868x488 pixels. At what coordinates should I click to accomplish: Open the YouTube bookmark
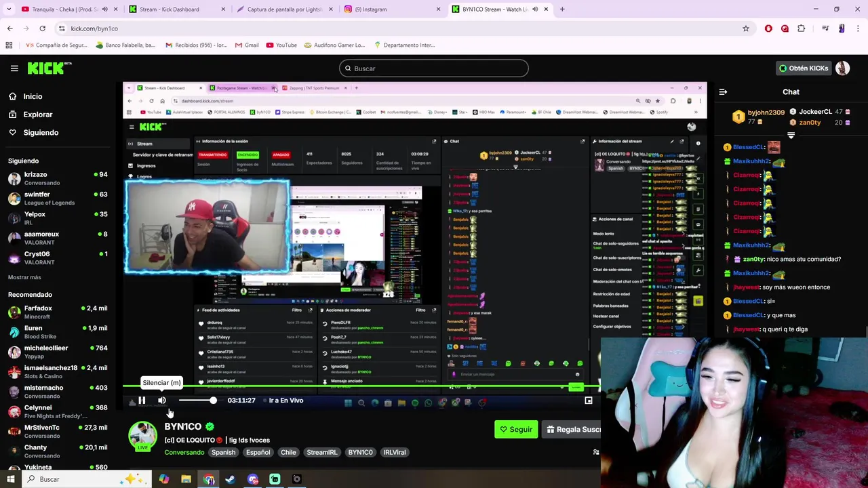[x=281, y=45]
